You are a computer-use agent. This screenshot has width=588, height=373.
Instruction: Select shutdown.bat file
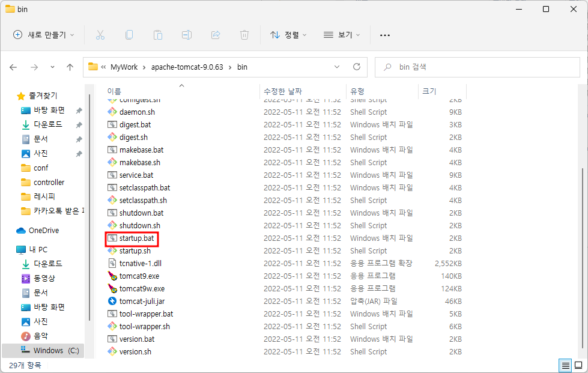[x=141, y=213]
